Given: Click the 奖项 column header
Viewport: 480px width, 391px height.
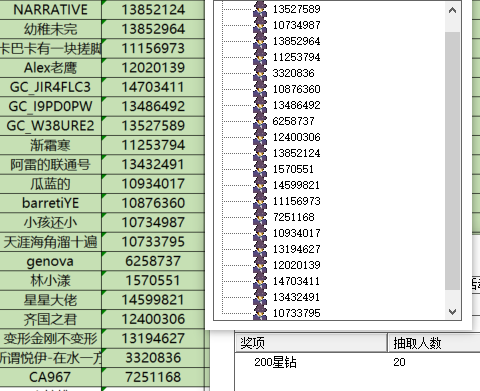Looking at the screenshot, I should pos(311,342).
